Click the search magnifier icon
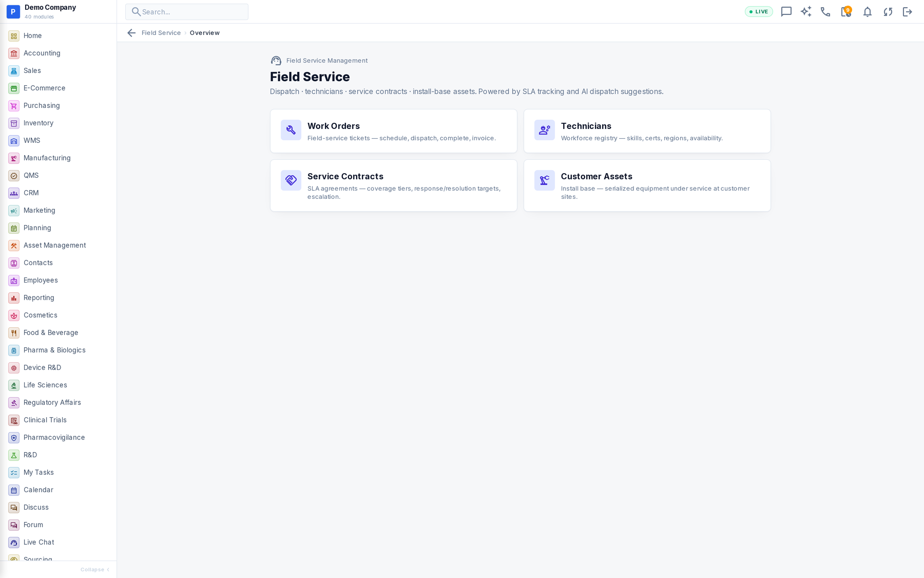The image size is (924, 578). (136, 12)
